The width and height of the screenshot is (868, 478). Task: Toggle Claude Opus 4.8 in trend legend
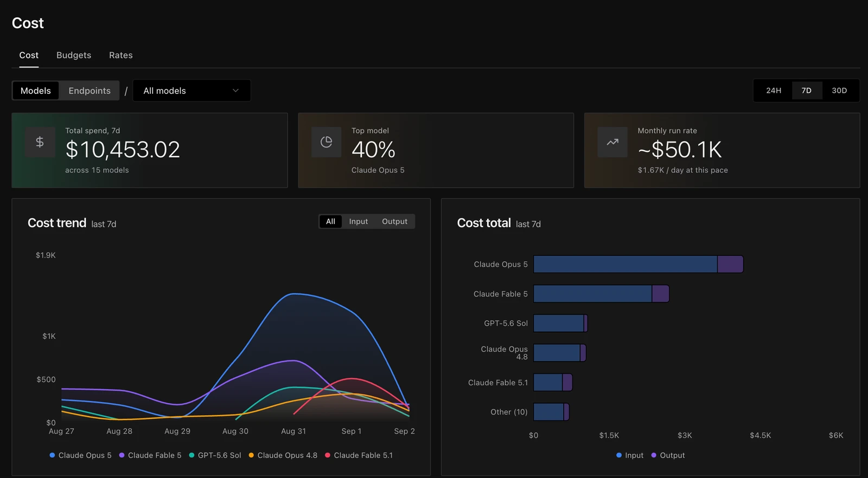[283, 455]
